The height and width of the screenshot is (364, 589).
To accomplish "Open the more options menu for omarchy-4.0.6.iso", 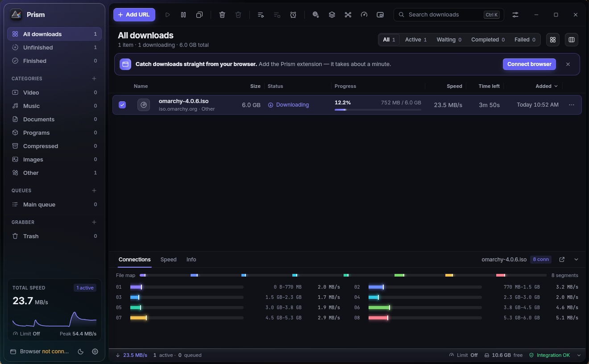I will pos(572,105).
